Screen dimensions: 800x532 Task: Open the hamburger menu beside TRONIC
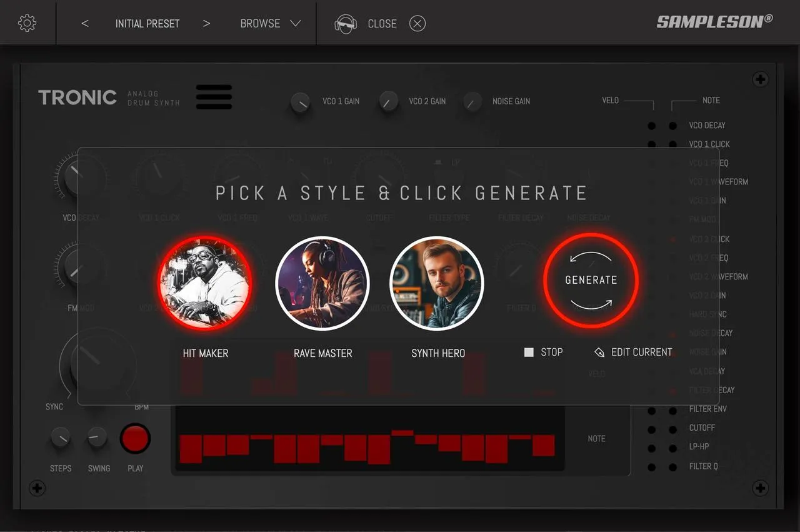(214, 97)
